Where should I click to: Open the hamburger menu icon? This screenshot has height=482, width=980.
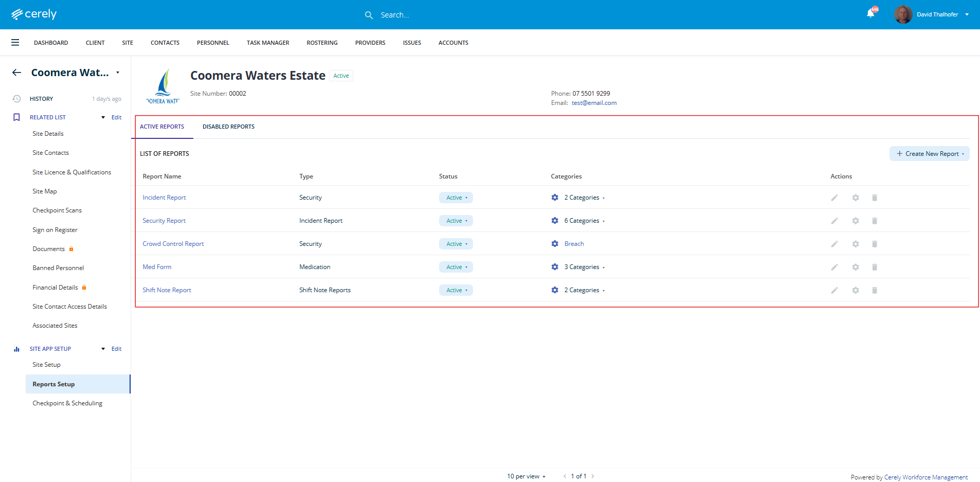(x=15, y=43)
